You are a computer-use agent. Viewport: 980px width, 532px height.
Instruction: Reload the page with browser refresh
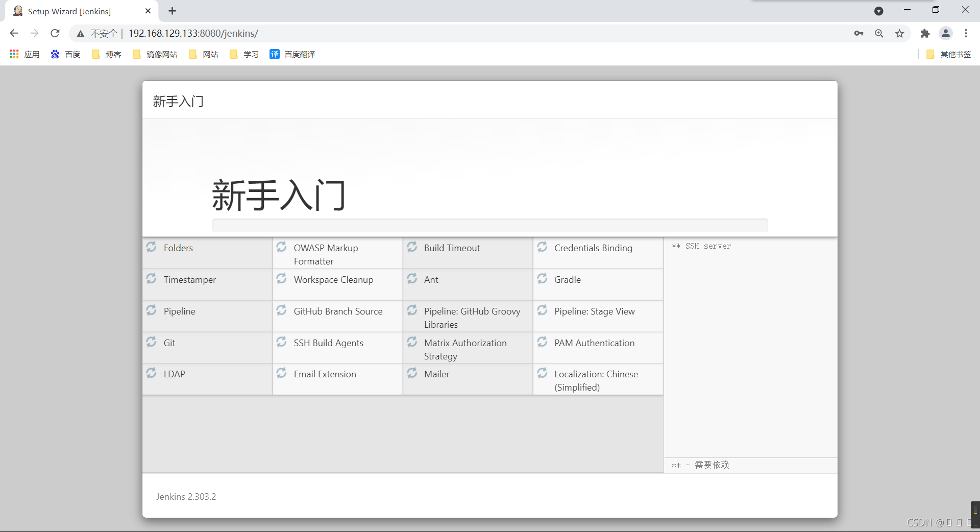55,33
